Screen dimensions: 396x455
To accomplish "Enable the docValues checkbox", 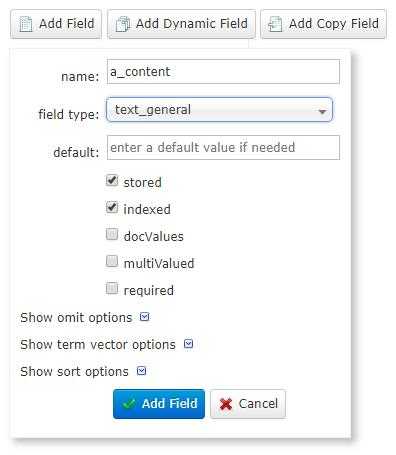I will 112,234.
